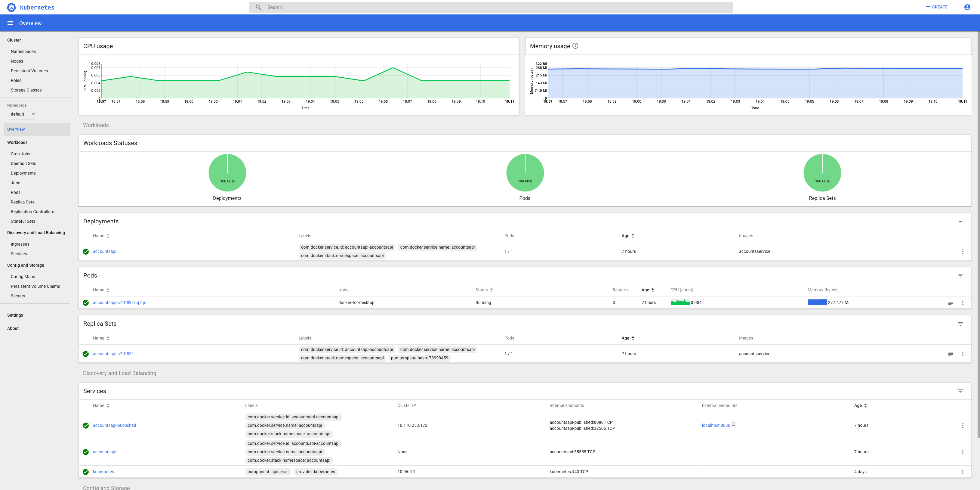Screen dimensions: 980x490
Task: Expand the Workloads section in sidebar
Action: [17, 142]
